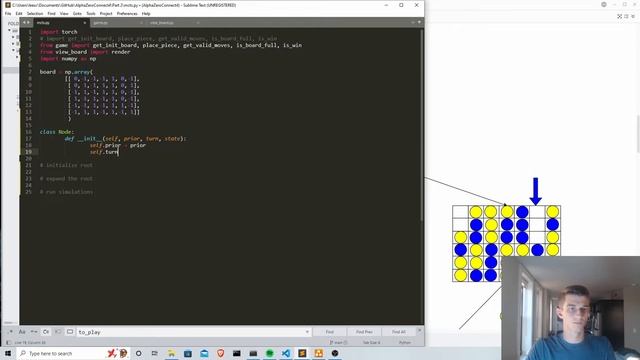Open File Explorer from the taskbar
The width and height of the screenshot is (640, 360).
[x=171, y=353]
